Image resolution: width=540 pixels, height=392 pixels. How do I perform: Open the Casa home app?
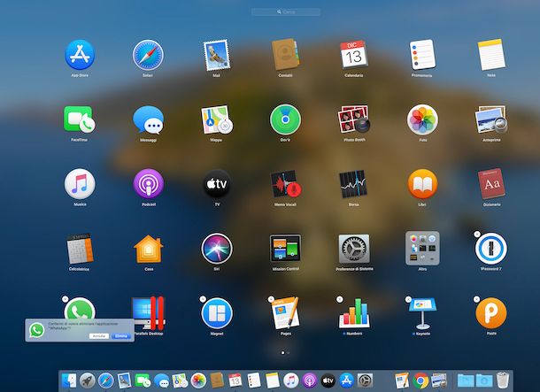point(149,249)
